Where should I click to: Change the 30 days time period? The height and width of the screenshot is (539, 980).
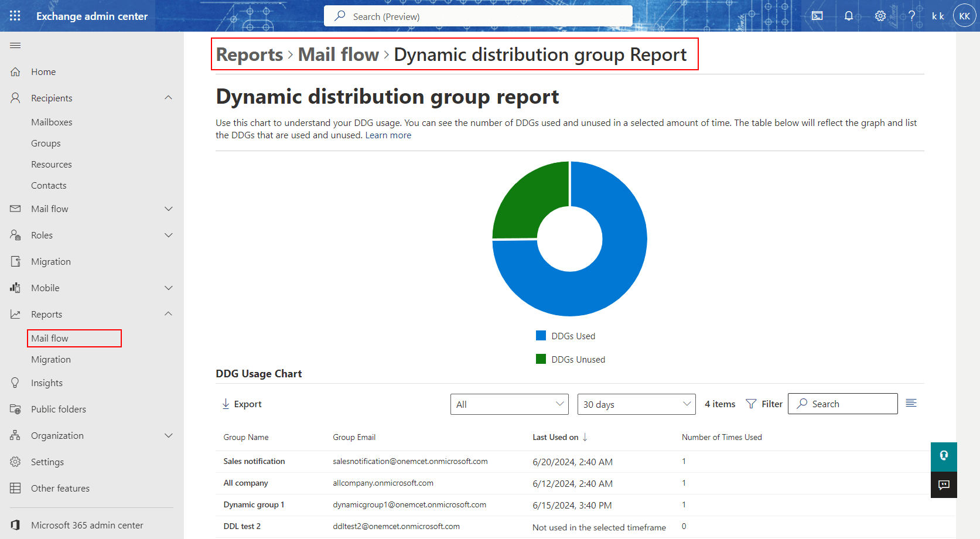point(636,404)
